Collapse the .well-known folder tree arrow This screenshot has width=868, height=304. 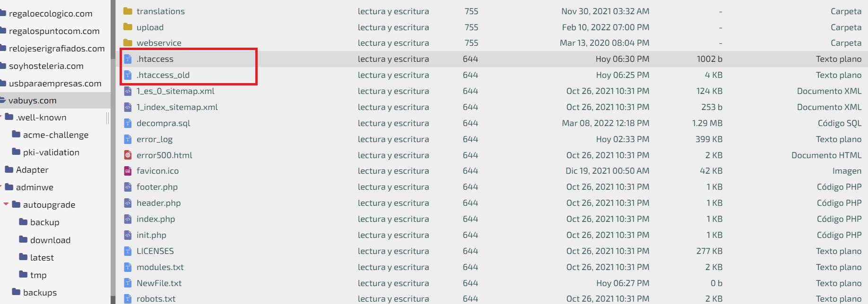(1, 117)
